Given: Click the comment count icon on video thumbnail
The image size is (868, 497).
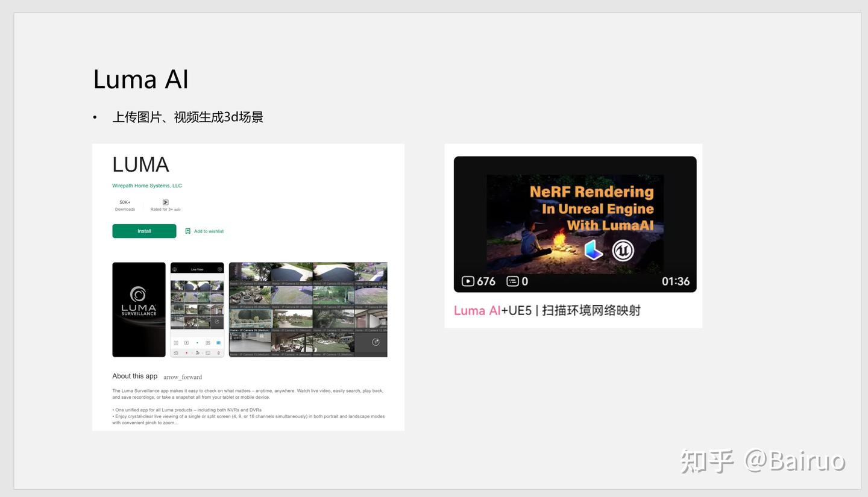Looking at the screenshot, I should tap(513, 281).
